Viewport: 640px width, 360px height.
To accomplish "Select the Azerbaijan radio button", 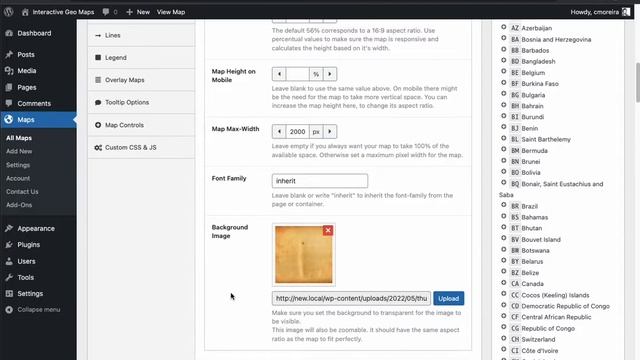I will [x=504, y=27].
